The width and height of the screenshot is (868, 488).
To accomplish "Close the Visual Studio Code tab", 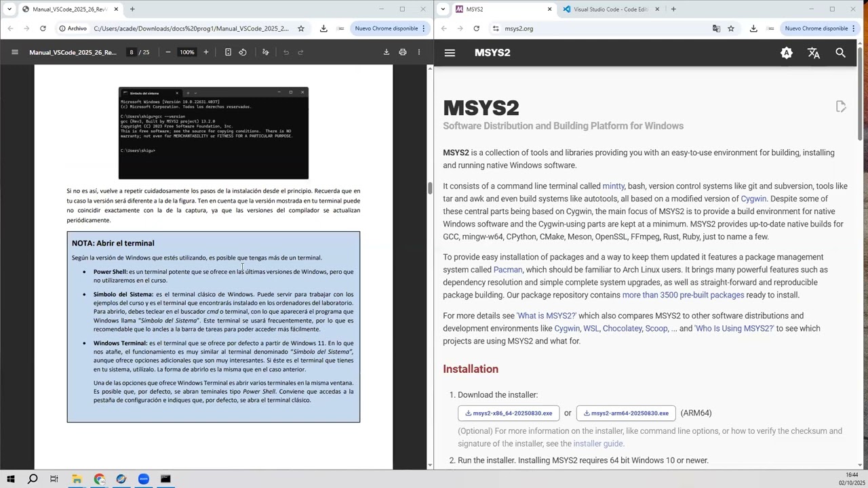I will [658, 9].
